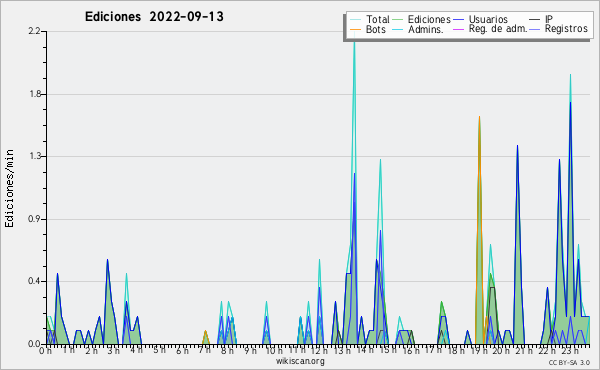Click the '14 h' x-axis label
600x370 pixels.
pyautogui.click(x=364, y=351)
